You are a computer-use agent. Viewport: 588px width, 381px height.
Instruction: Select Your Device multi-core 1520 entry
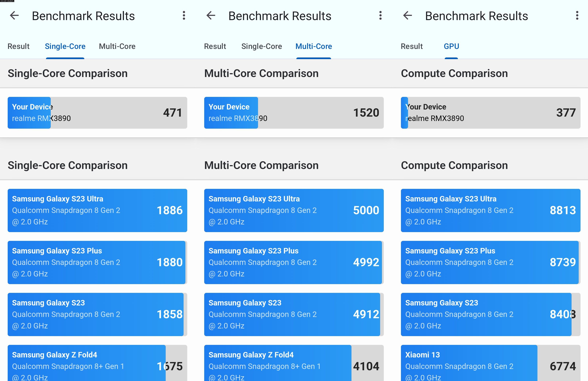[294, 113]
